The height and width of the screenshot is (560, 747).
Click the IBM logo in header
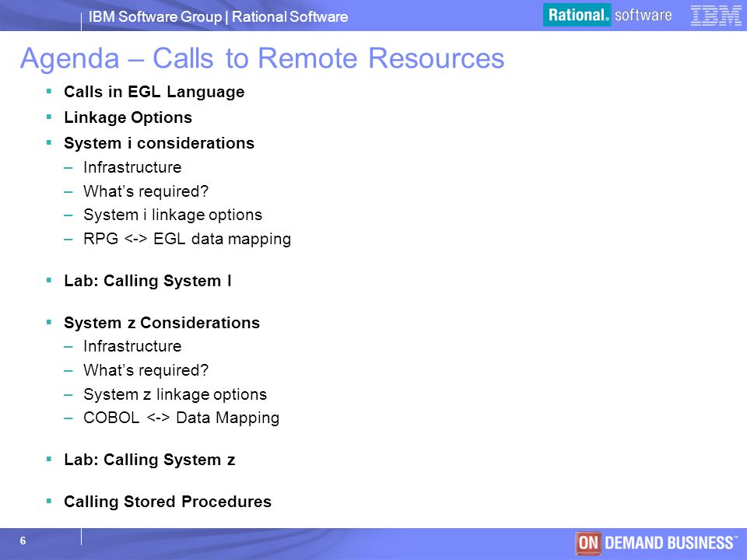point(716,16)
